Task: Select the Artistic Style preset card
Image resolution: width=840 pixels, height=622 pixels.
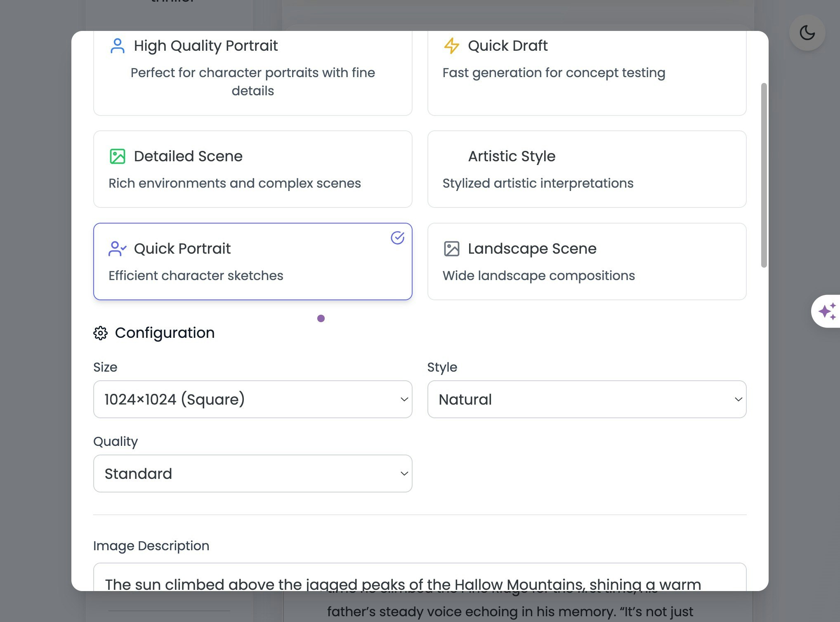Action: tap(587, 169)
